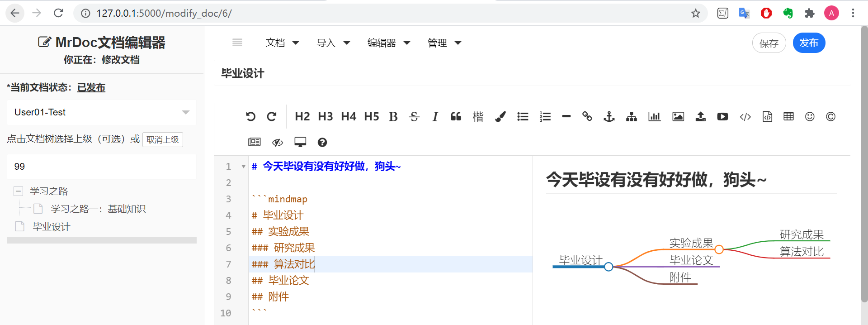Click the 毕业设计 mindmap root node circle
This screenshot has height=325, width=868.
pos(609,267)
